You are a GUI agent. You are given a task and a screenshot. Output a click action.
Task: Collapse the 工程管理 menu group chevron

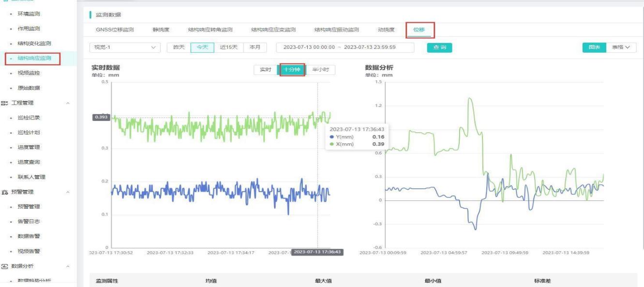[67, 103]
